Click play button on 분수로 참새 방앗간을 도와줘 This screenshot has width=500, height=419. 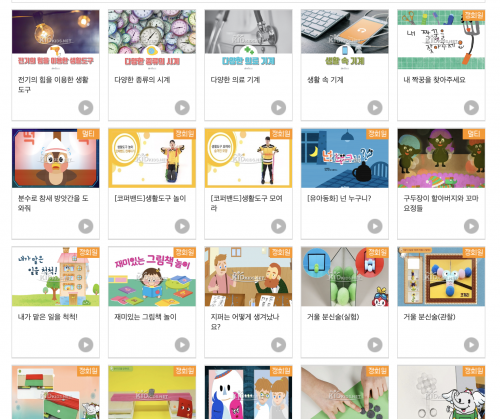point(86,226)
